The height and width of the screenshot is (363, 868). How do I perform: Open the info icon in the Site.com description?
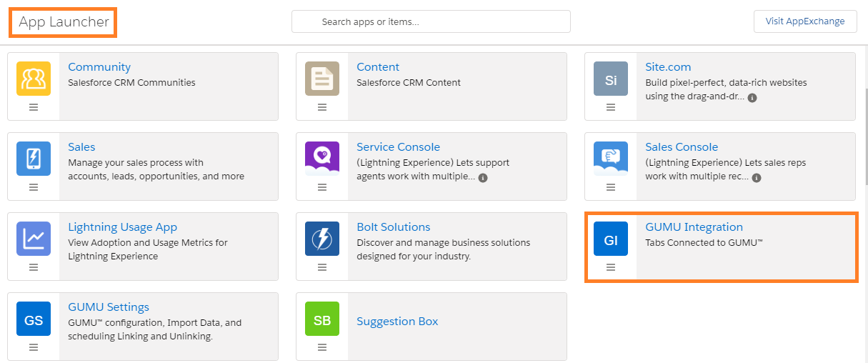point(752,97)
